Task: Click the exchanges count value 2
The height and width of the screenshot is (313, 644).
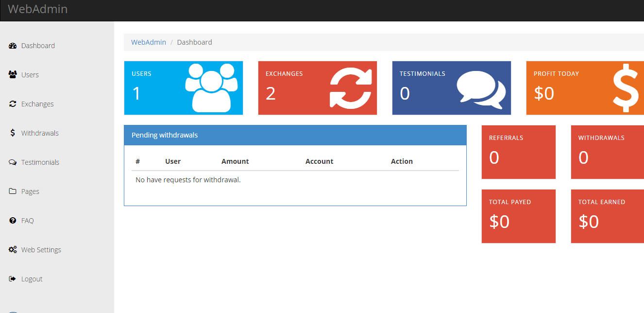Action: (271, 93)
